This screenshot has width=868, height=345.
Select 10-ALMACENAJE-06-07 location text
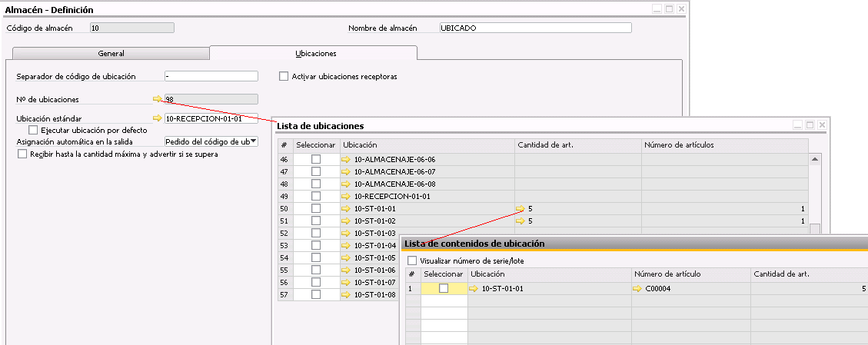pos(394,171)
